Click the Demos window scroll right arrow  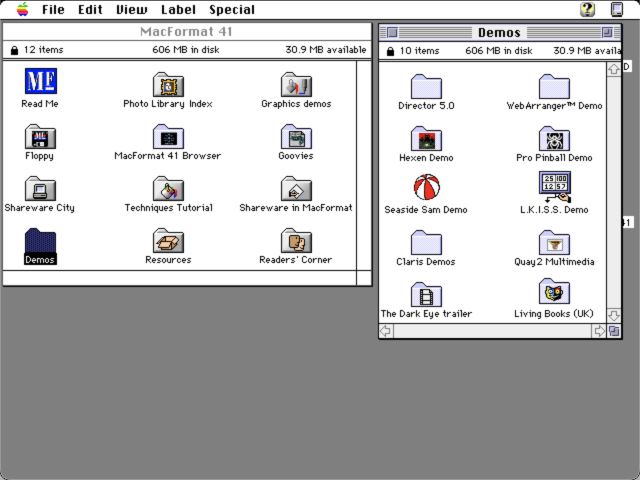(x=599, y=331)
